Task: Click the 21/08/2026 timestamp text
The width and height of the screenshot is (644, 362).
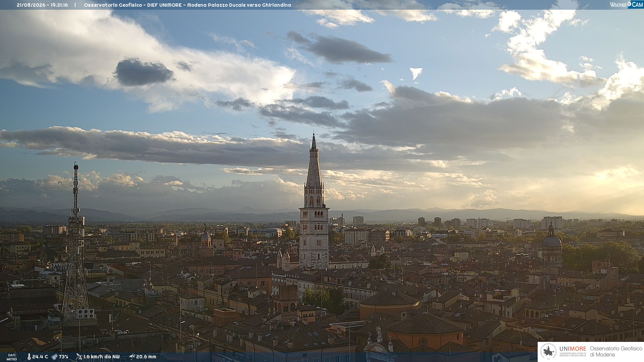Action: pos(42,5)
